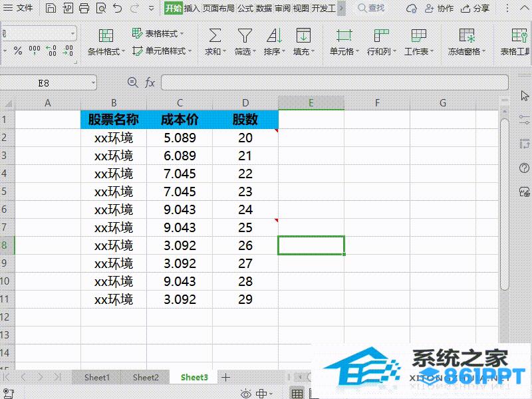Open the 行和列 dropdown
532x399 pixels.
381,51
